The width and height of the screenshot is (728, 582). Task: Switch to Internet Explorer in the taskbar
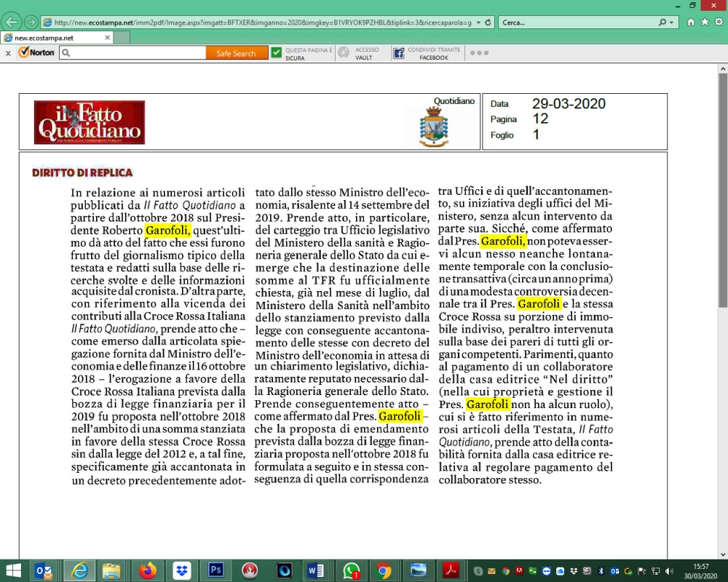79,570
